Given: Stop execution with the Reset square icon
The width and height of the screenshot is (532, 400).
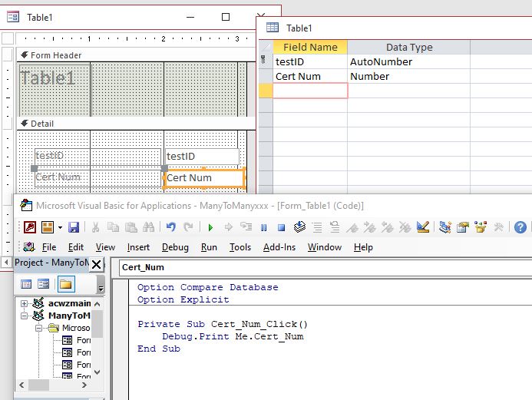Looking at the screenshot, I should tap(281, 227).
